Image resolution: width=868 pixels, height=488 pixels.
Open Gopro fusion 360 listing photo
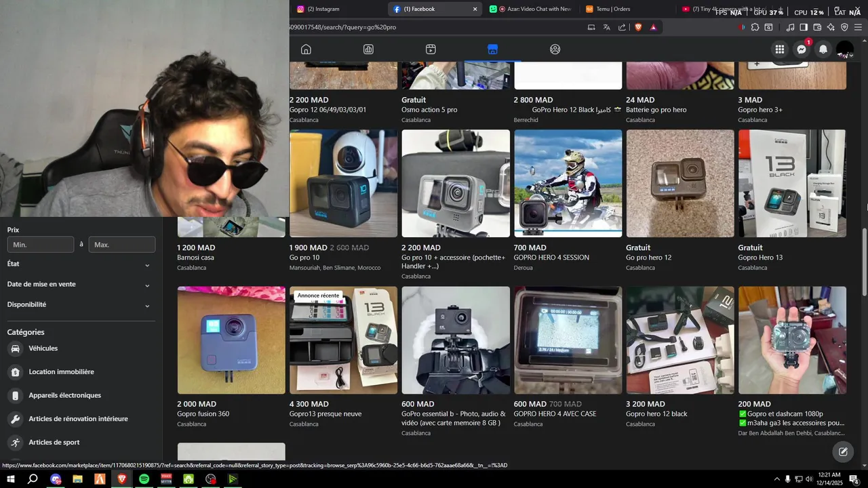[231, 340]
